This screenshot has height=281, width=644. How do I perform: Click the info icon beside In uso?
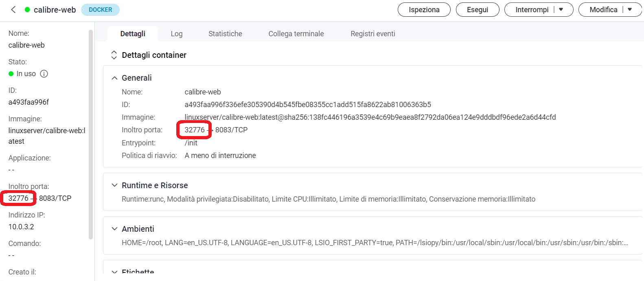[x=44, y=74]
